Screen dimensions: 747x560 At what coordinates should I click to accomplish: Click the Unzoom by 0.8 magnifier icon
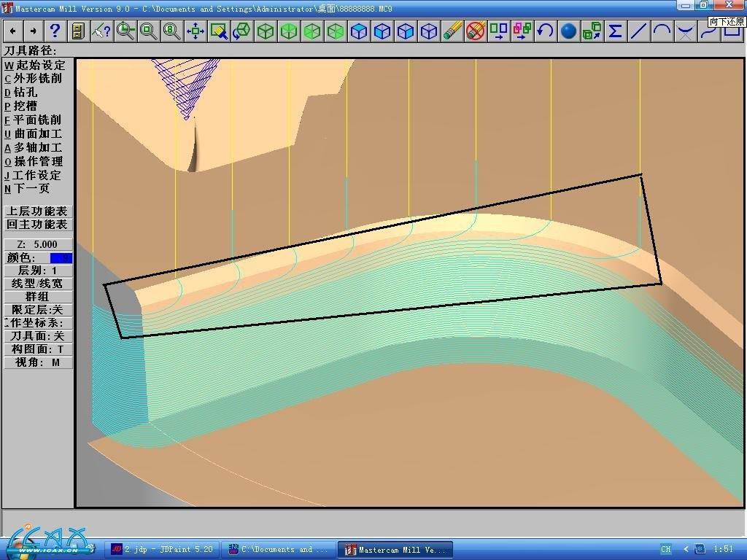pyautogui.click(x=171, y=31)
